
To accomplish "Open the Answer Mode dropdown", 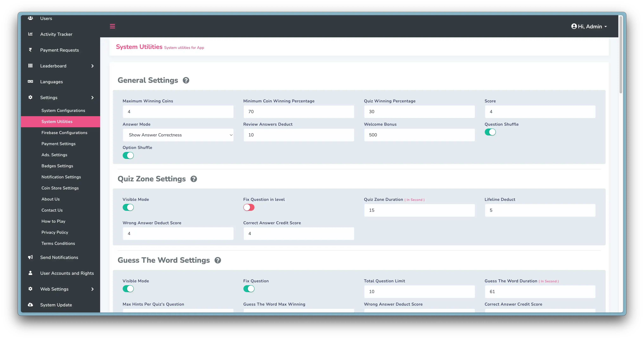I will coord(178,135).
